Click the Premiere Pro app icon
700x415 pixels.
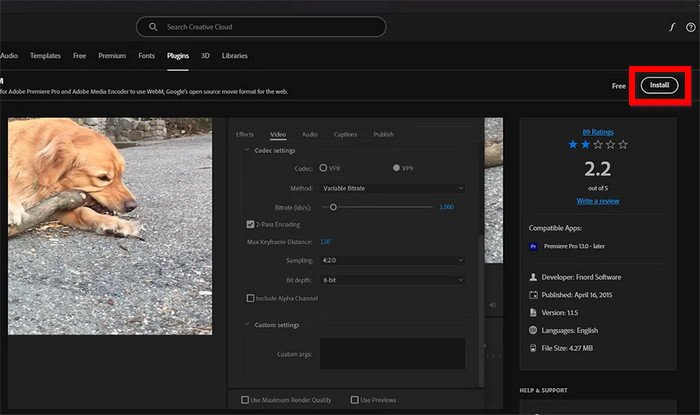(533, 246)
